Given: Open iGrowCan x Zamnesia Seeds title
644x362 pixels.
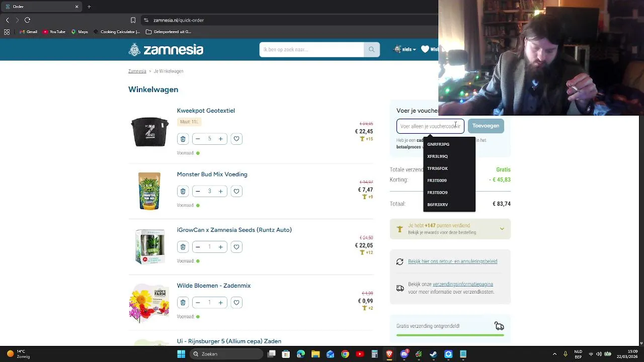Looking at the screenshot, I should (234, 230).
